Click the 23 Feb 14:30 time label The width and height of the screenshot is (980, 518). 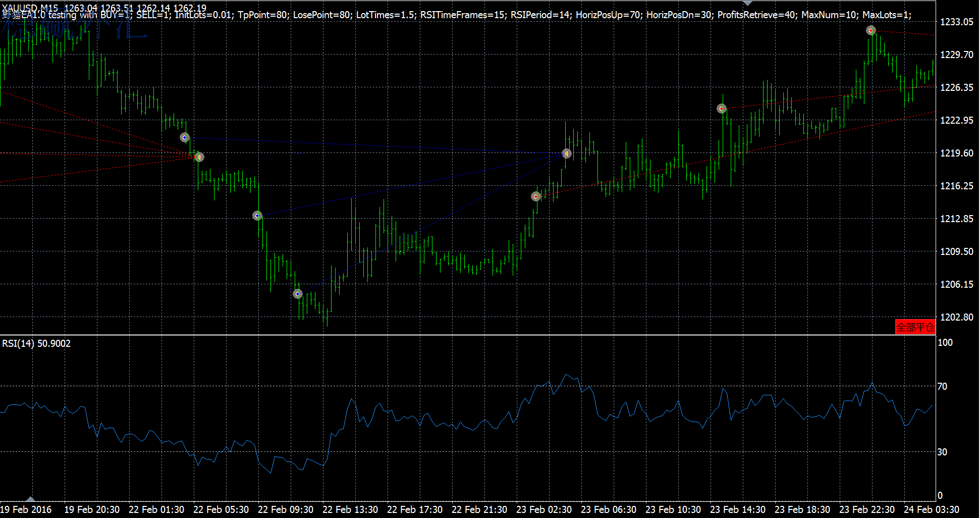click(x=738, y=509)
